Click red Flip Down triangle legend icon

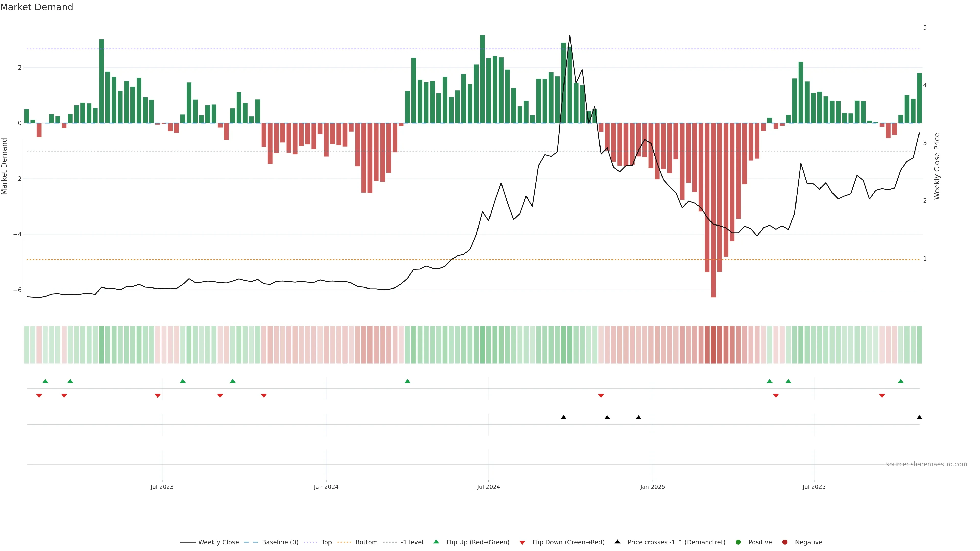522,542
